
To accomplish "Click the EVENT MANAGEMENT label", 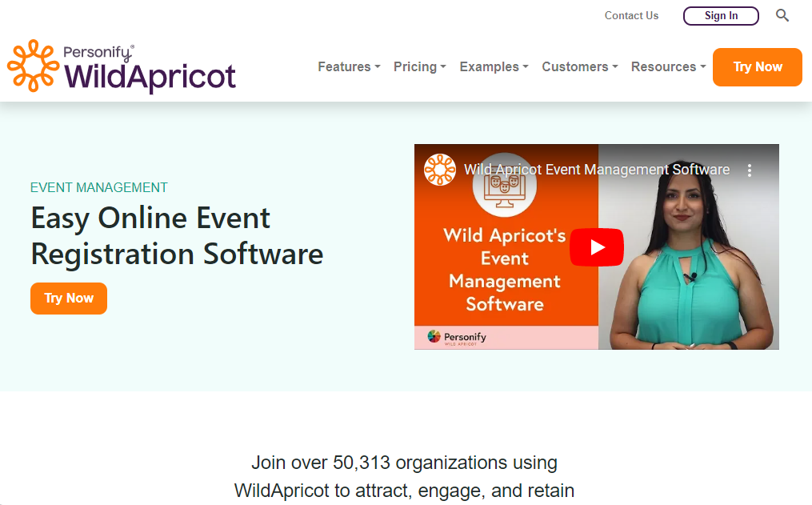I will pyautogui.click(x=99, y=187).
